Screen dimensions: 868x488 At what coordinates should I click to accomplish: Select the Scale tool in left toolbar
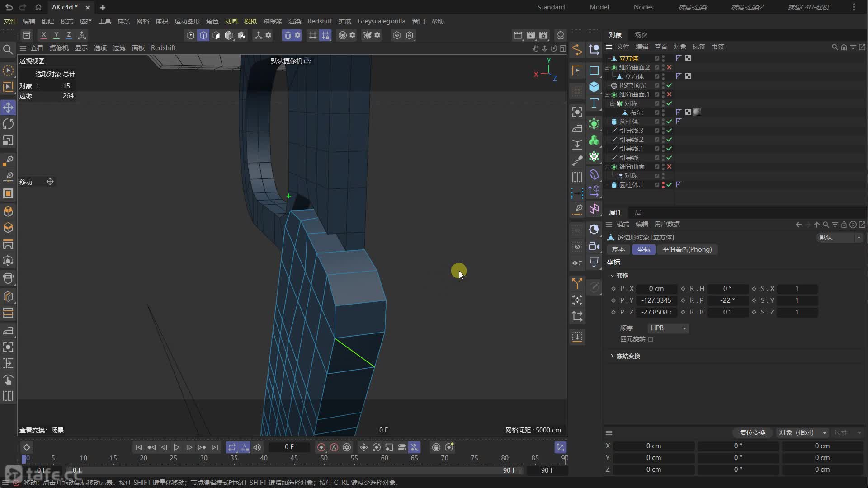click(x=8, y=141)
